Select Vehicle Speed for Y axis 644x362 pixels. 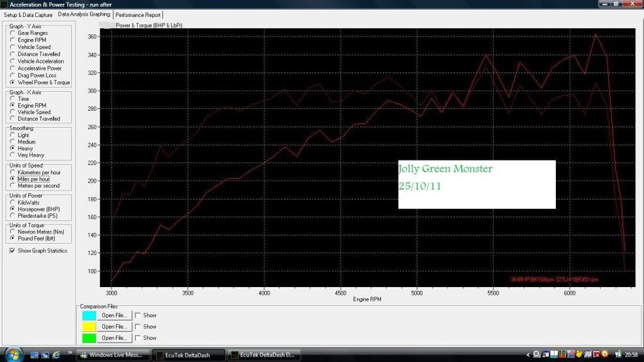(x=13, y=47)
